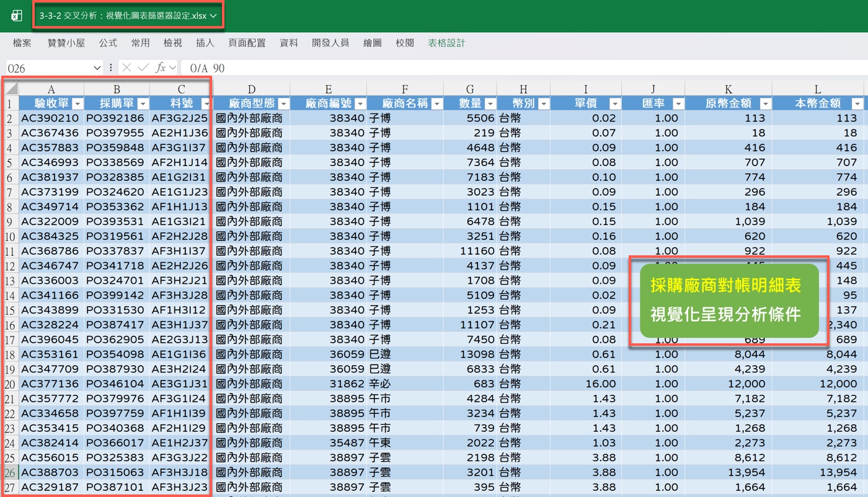Open the 開發人員 tab
Screen dimensions: 868x497
click(x=330, y=43)
